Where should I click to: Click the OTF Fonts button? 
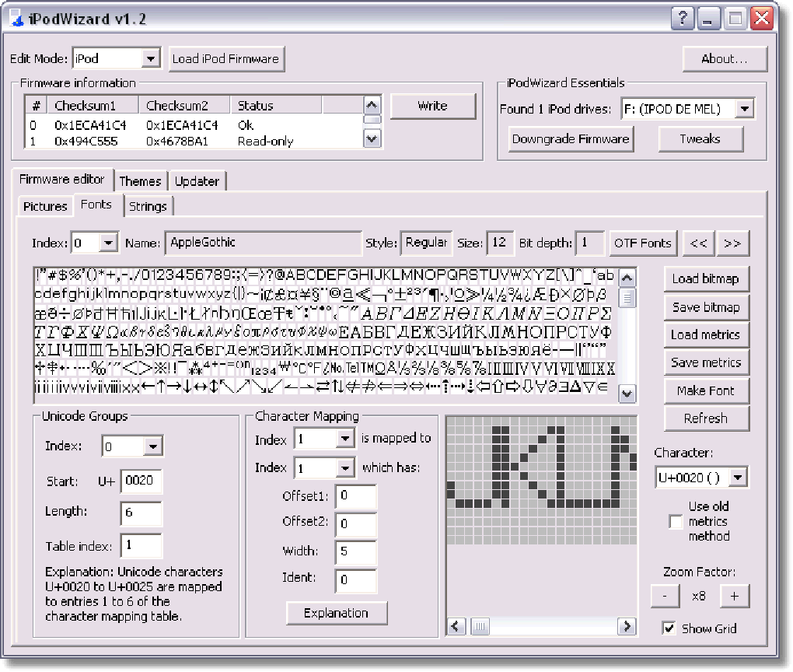pos(643,243)
